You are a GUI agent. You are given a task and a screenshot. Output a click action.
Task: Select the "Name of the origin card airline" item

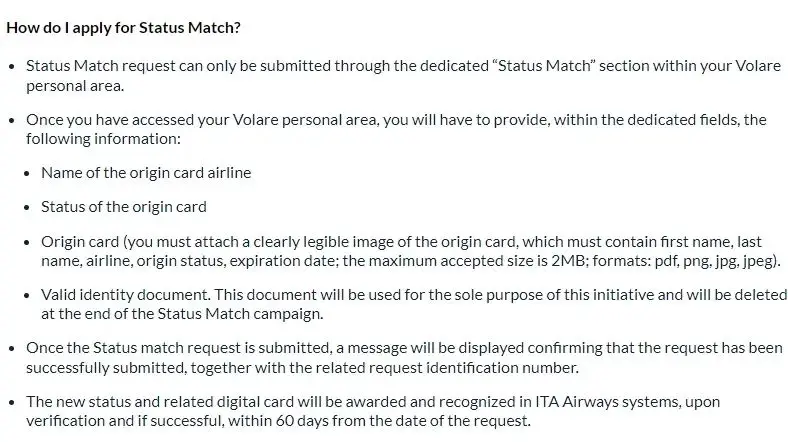pos(146,172)
